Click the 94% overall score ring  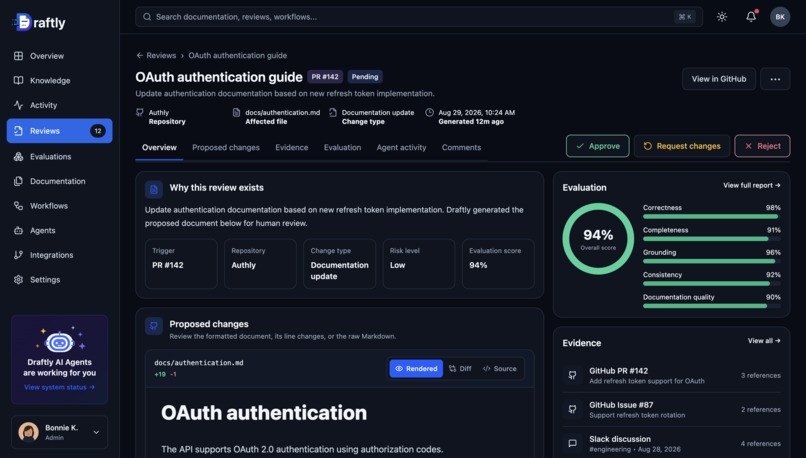(x=598, y=239)
